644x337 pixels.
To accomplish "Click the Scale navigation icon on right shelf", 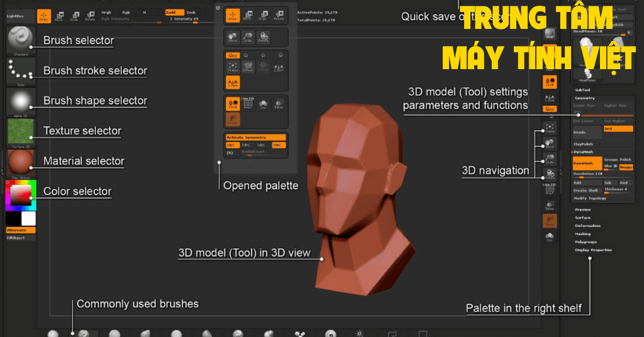I will pyautogui.click(x=550, y=160).
